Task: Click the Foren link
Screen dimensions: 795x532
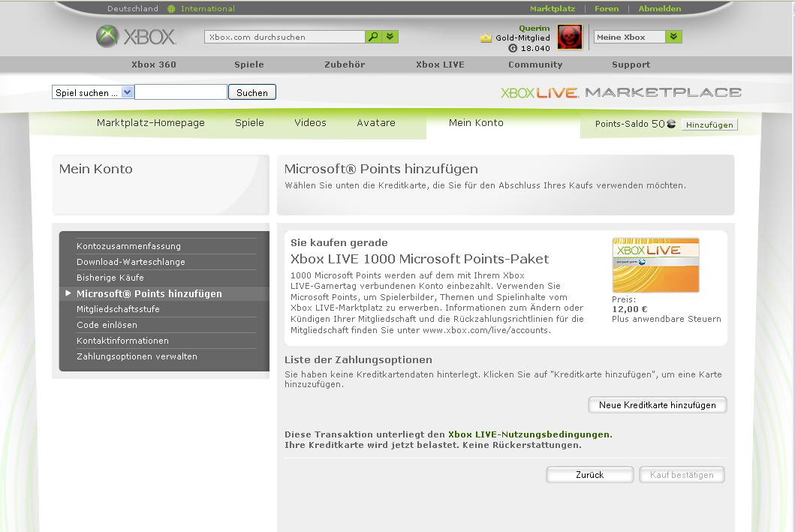Action: coord(607,8)
